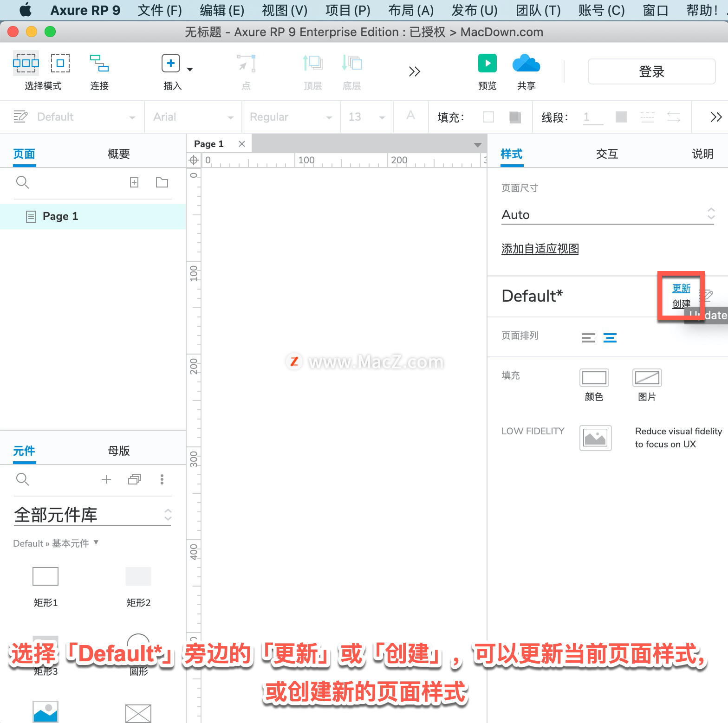Open the canvas tab list dropdown arrow
The image size is (728, 723).
(x=477, y=145)
